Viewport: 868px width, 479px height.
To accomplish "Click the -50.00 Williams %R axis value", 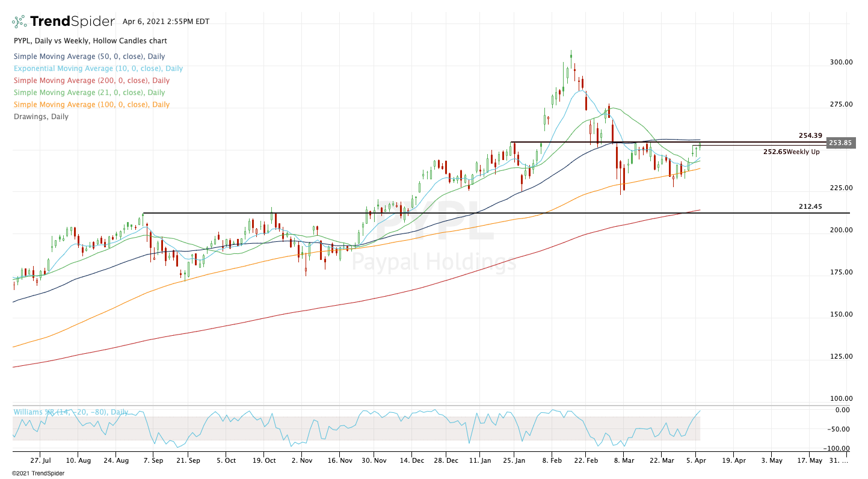I will click(840, 429).
